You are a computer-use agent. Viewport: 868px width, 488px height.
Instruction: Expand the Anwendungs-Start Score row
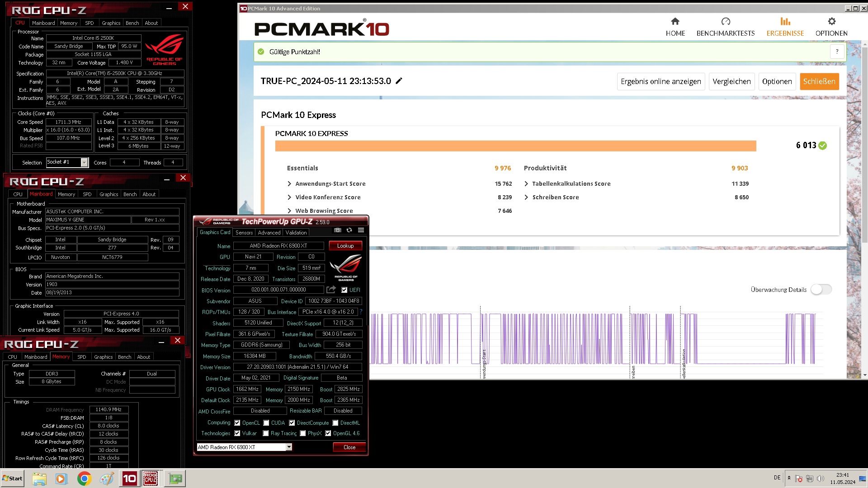click(289, 184)
